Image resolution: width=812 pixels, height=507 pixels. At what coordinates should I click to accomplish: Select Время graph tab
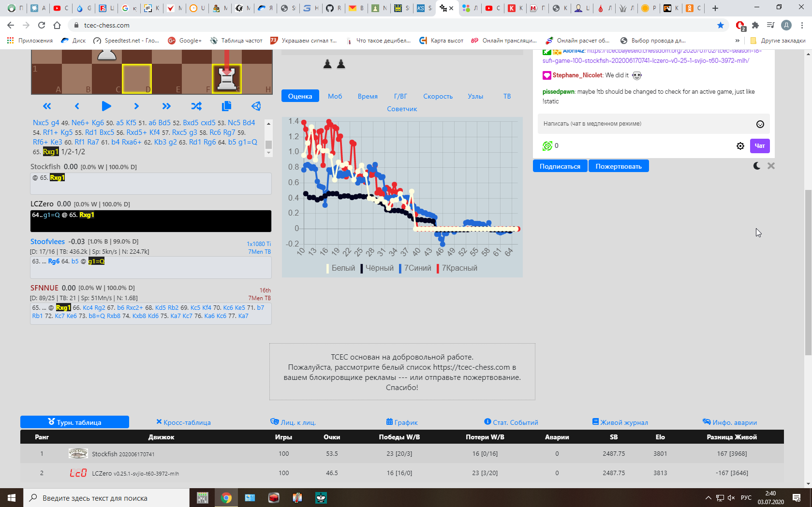click(x=368, y=96)
